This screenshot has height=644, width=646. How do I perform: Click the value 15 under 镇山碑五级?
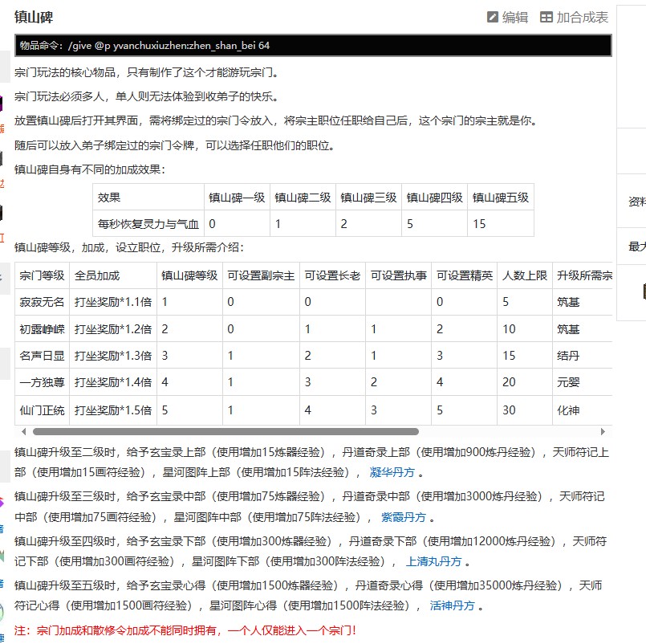point(501,224)
